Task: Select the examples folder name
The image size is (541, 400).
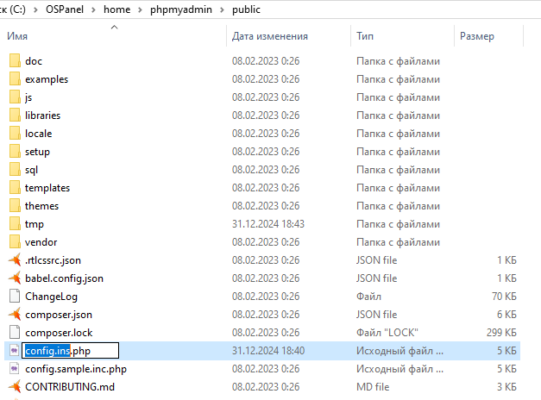Action: 47,79
